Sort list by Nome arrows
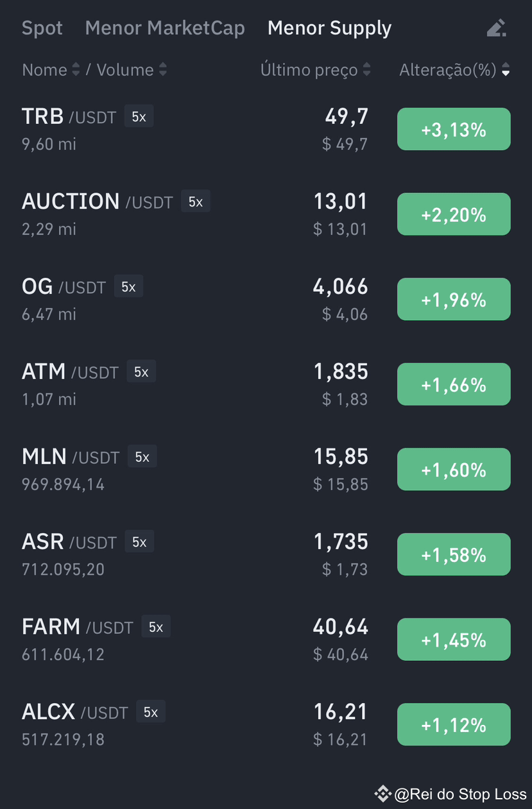Viewport: 532px width, 809px height. coord(76,70)
